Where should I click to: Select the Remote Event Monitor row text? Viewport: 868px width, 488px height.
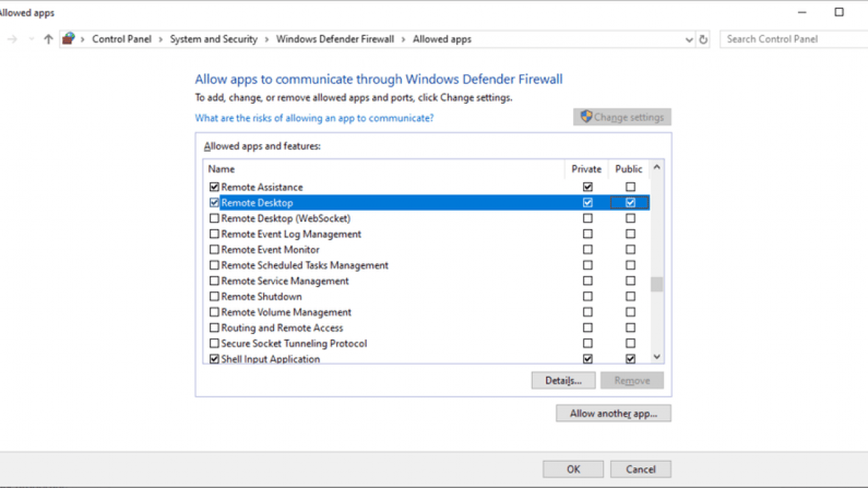[270, 249]
